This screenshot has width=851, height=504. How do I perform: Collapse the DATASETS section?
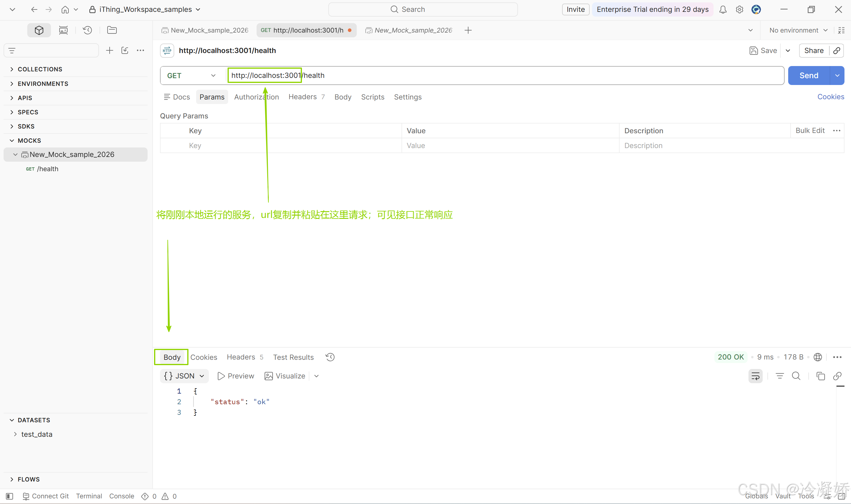(12, 420)
